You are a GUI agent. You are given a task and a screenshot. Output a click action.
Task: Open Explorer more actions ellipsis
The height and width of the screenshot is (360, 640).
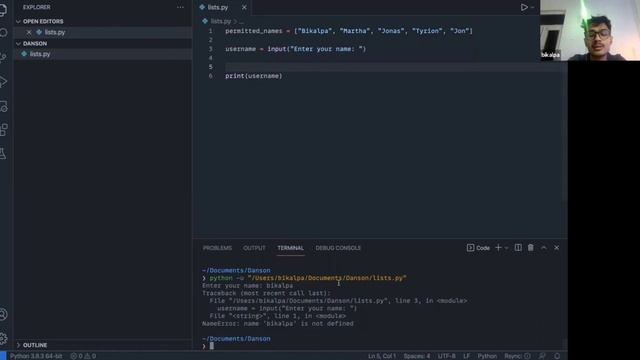click(x=180, y=7)
